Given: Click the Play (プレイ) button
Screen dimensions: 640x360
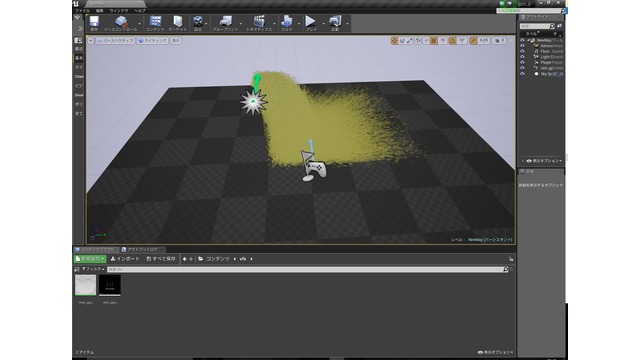Looking at the screenshot, I should pyautogui.click(x=311, y=23).
